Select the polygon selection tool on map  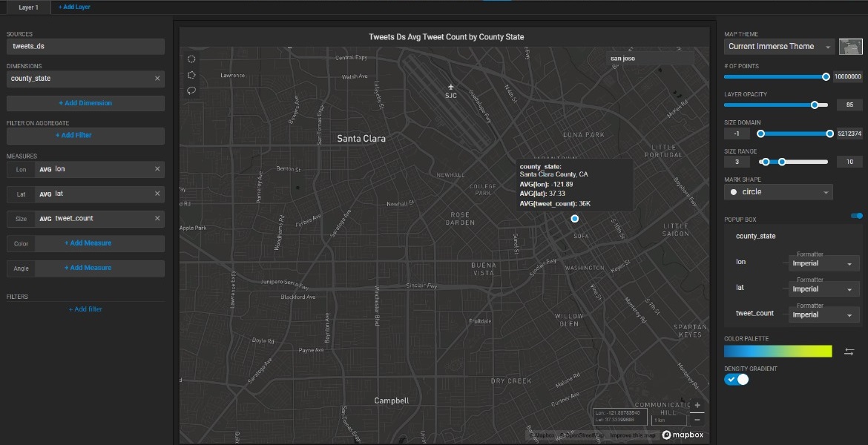[x=191, y=75]
